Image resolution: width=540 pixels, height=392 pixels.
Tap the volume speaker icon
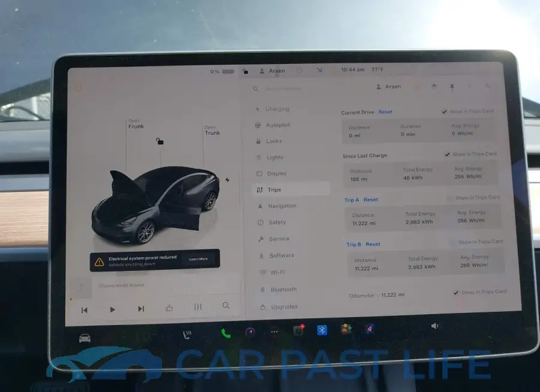(x=435, y=325)
